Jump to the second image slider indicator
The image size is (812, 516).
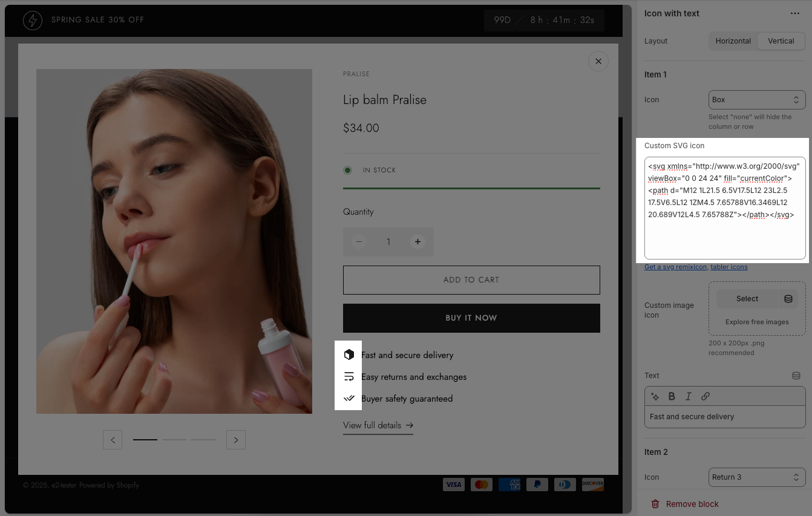click(x=174, y=440)
